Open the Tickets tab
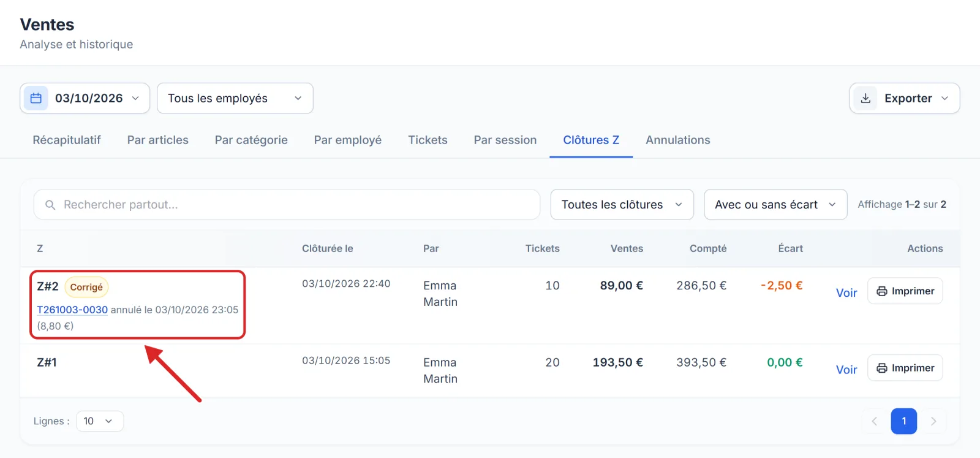Viewport: 980px width, 458px height. (428, 140)
